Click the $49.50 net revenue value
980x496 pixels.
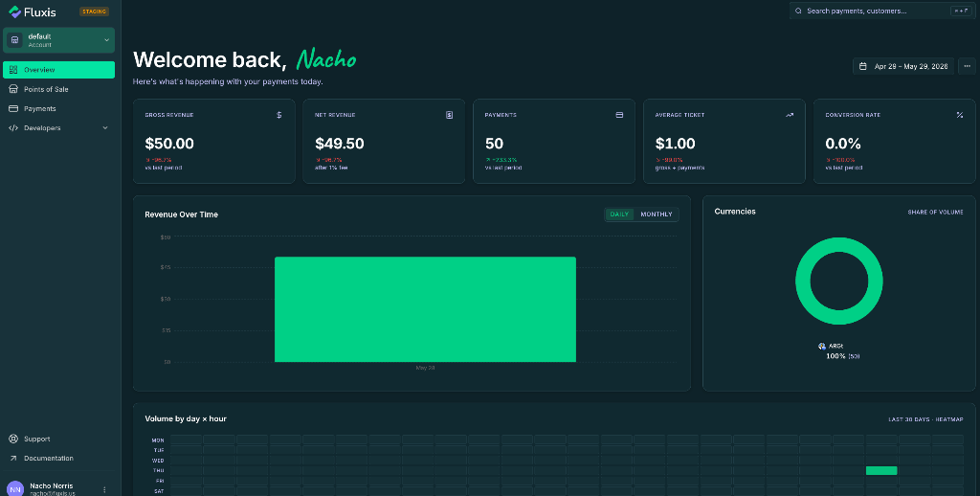(340, 144)
